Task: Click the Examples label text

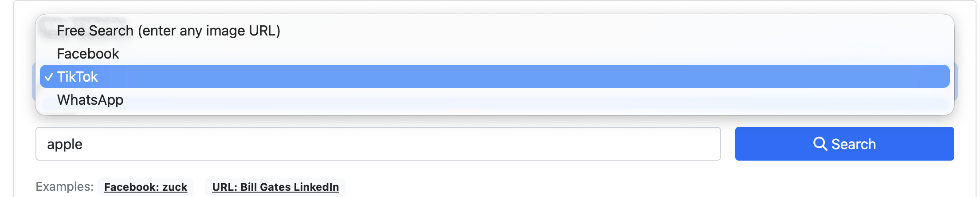Action: tap(64, 186)
